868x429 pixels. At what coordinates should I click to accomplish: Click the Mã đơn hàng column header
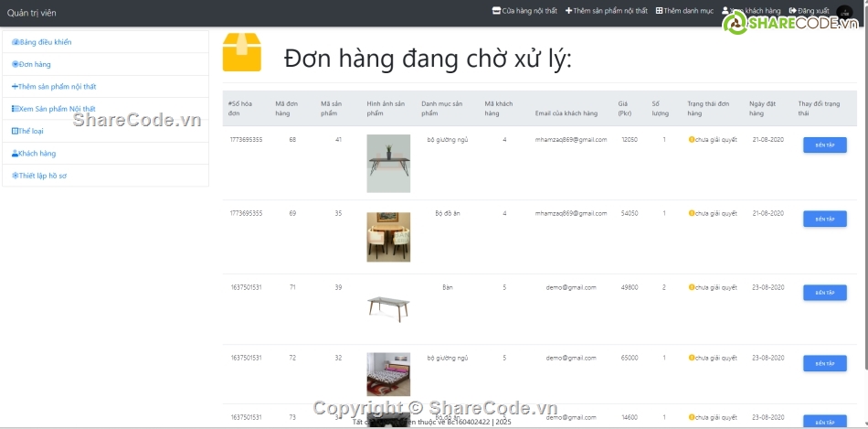point(287,108)
